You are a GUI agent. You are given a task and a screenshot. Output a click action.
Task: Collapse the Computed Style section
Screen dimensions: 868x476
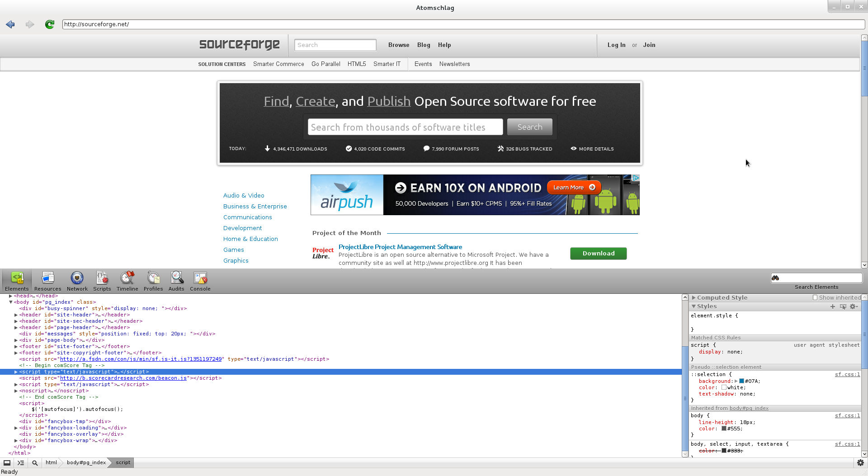pyautogui.click(x=695, y=297)
